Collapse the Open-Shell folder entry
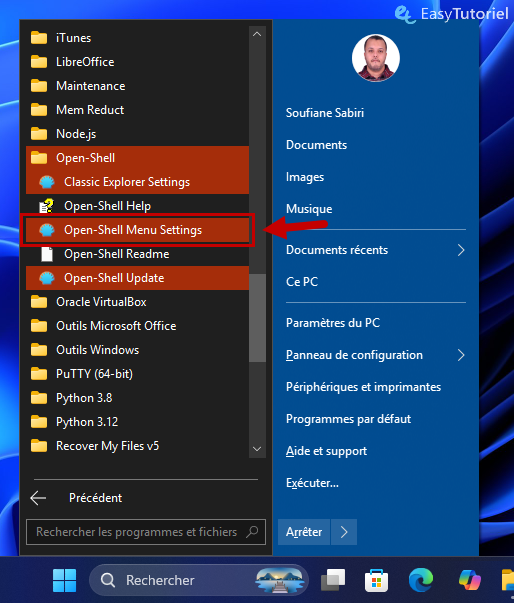The image size is (514, 603). click(x=137, y=158)
